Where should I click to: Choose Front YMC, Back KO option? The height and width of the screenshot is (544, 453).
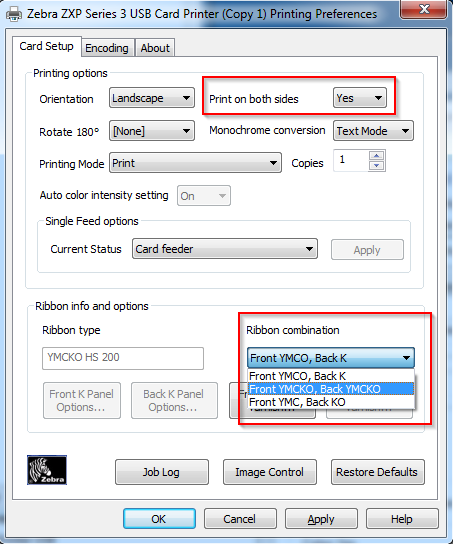(331, 402)
